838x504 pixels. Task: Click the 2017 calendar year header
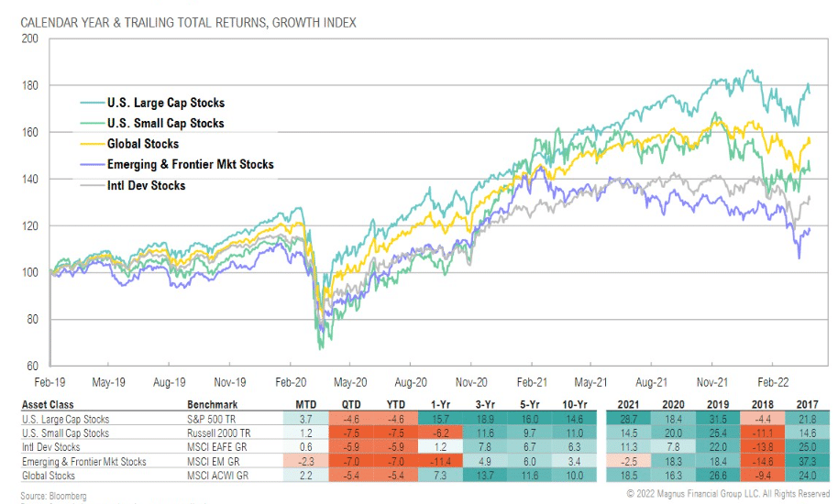807,405
